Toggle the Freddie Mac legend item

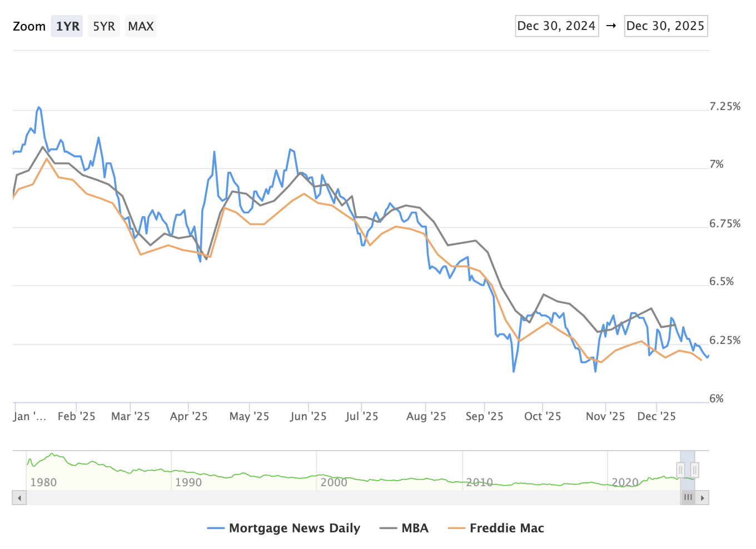(506, 528)
